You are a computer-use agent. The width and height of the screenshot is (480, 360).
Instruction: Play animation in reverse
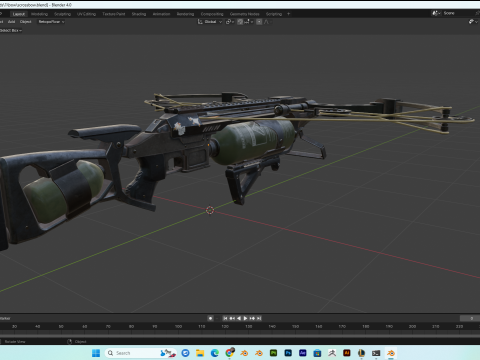point(239,318)
